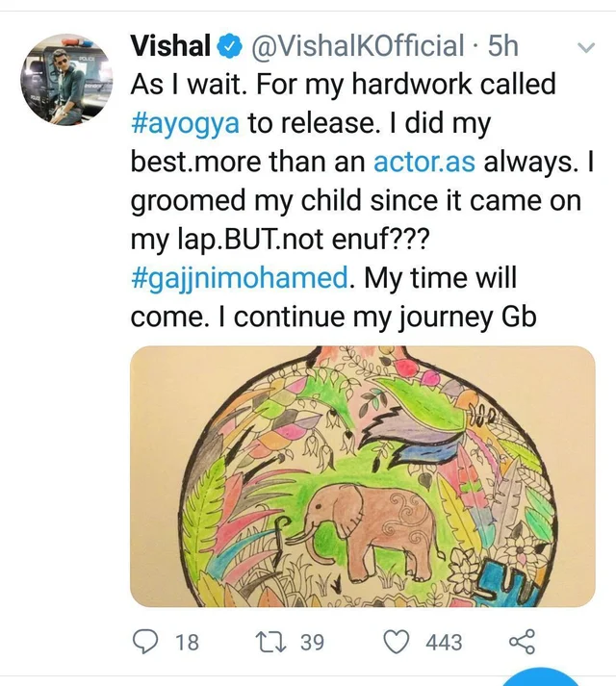This screenshot has height=686, width=616.
Task: Click the 5h timestamp
Action: (x=503, y=46)
